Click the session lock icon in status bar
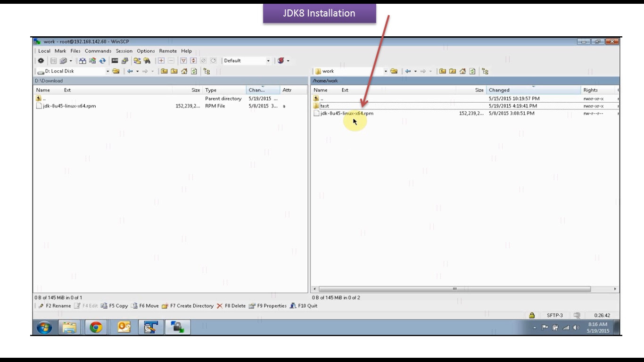644x362 pixels. 532,315
